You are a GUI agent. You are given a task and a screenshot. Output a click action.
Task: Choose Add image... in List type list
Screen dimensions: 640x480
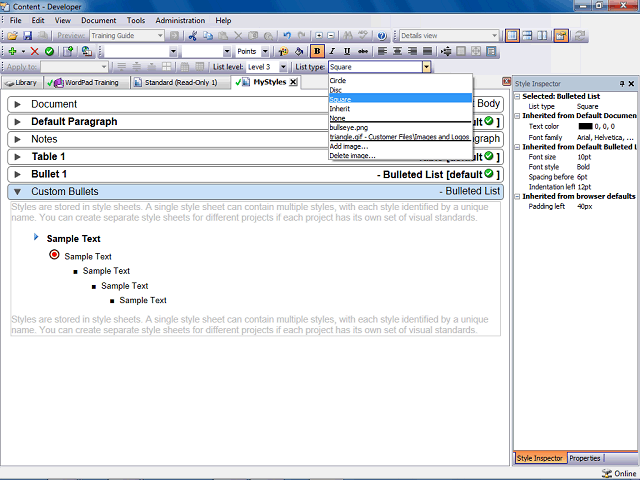[400, 146]
